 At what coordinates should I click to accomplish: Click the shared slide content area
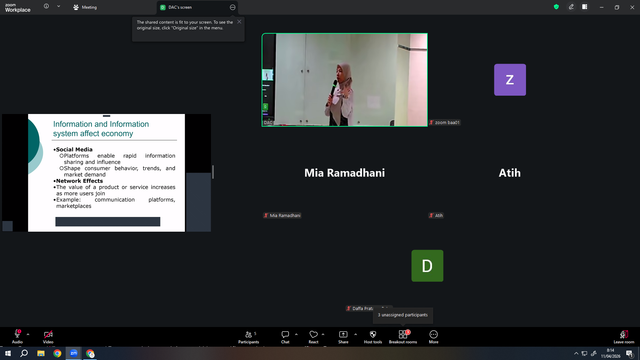106,173
